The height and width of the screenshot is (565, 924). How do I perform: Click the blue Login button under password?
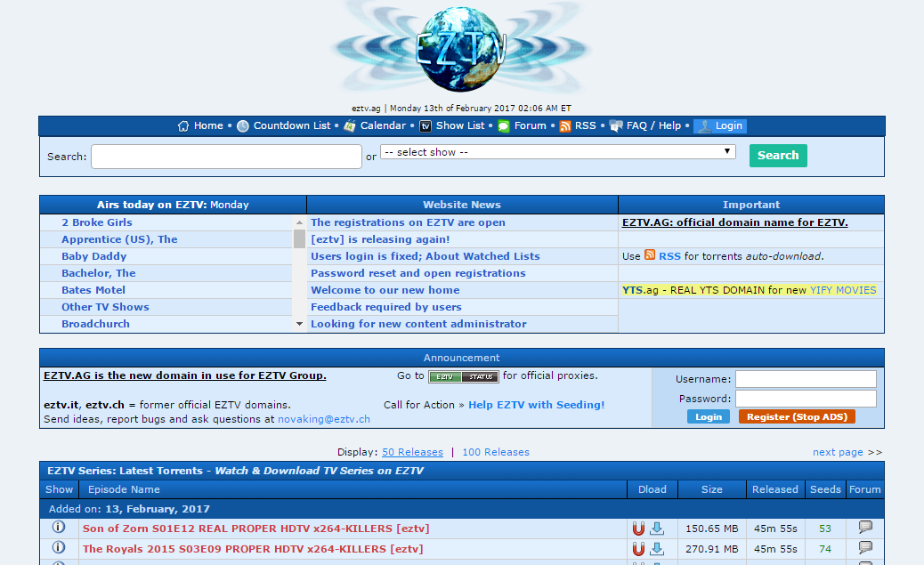(709, 416)
